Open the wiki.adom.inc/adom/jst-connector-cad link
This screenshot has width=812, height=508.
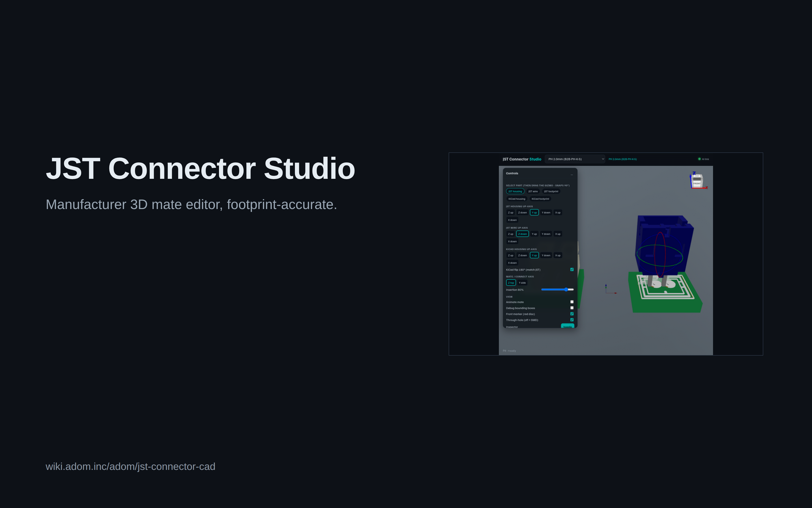130,467
